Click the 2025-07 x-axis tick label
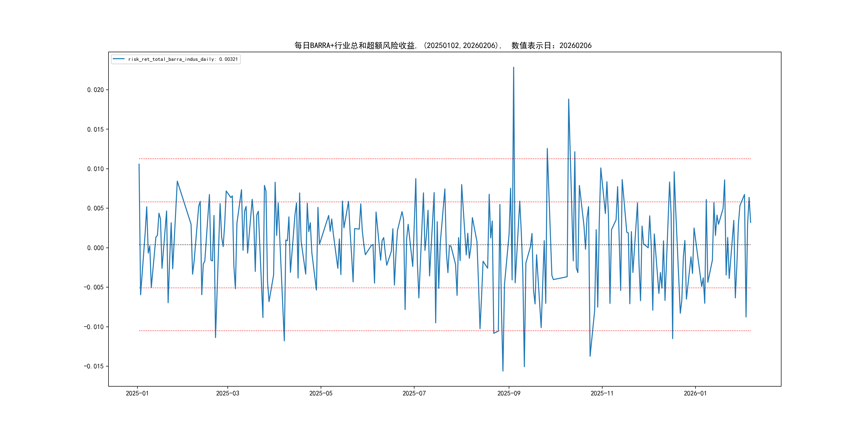The image size is (868, 434). coord(414,393)
